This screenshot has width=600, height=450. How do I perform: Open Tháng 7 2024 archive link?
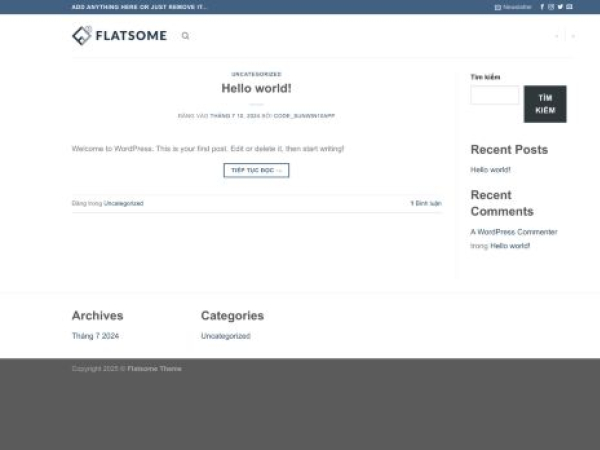coord(95,336)
